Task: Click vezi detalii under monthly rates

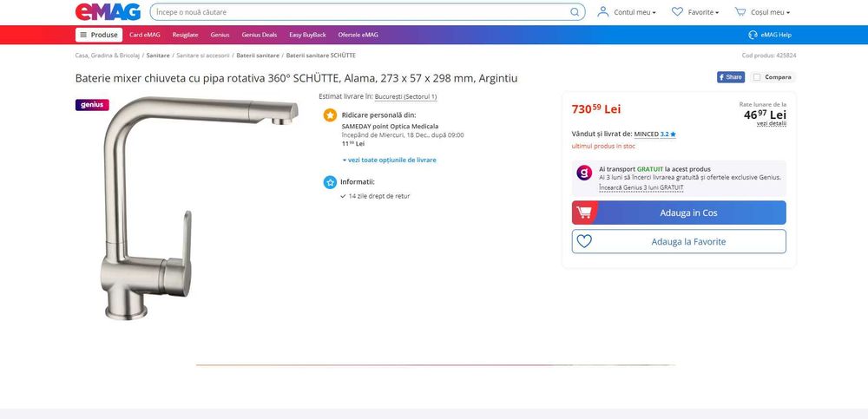Action: click(x=771, y=123)
